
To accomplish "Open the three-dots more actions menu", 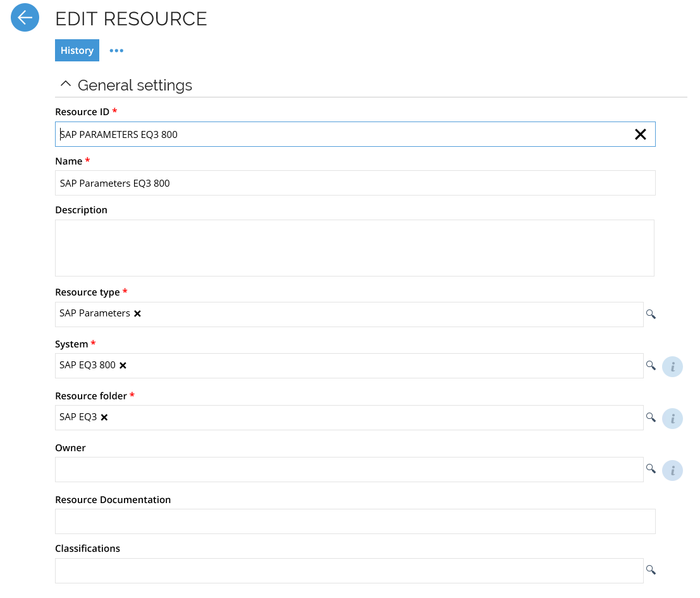I will (116, 51).
